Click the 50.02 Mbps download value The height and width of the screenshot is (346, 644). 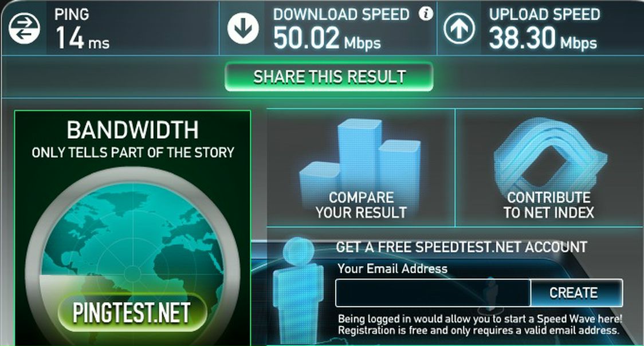[x=327, y=38]
